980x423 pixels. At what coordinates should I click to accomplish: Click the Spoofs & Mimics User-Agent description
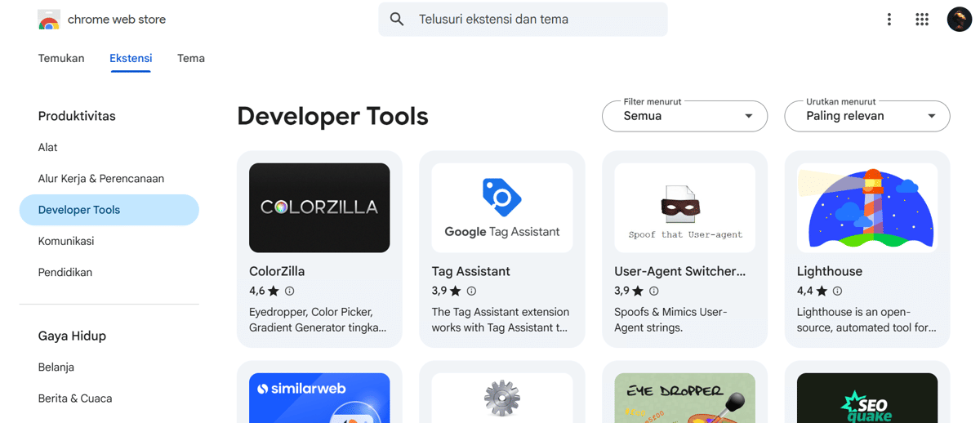tap(670, 319)
